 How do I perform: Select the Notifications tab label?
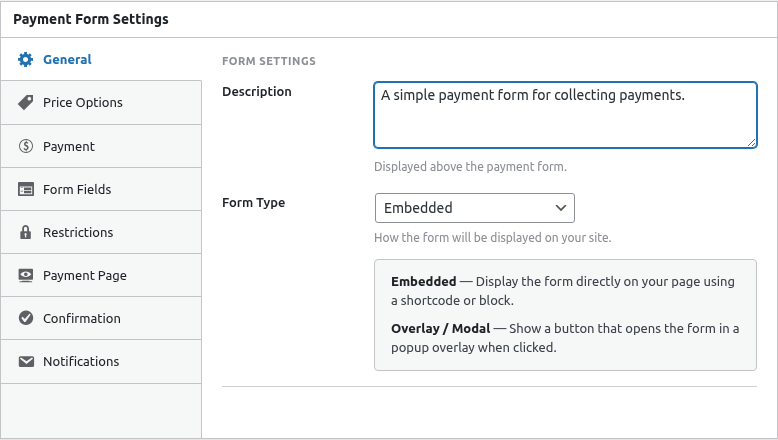(81, 361)
